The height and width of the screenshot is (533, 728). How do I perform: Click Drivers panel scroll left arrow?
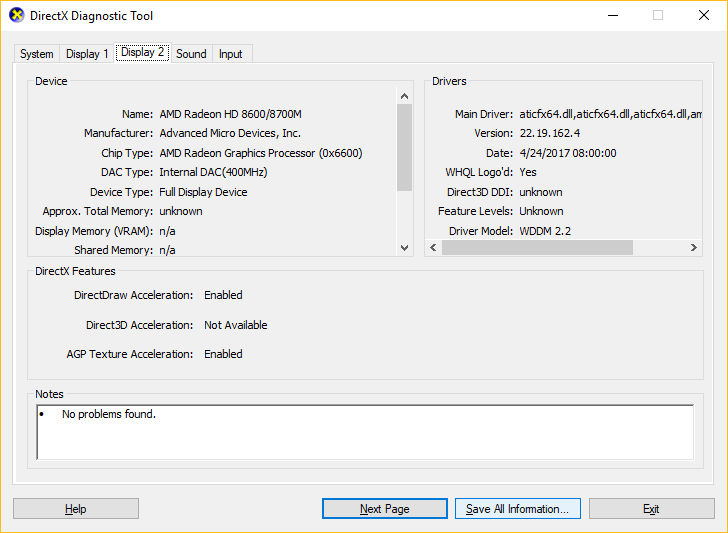click(x=433, y=247)
